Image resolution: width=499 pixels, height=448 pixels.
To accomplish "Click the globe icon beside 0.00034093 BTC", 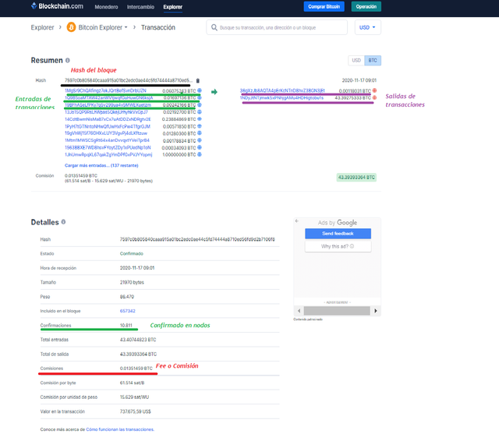I will click(200, 147).
